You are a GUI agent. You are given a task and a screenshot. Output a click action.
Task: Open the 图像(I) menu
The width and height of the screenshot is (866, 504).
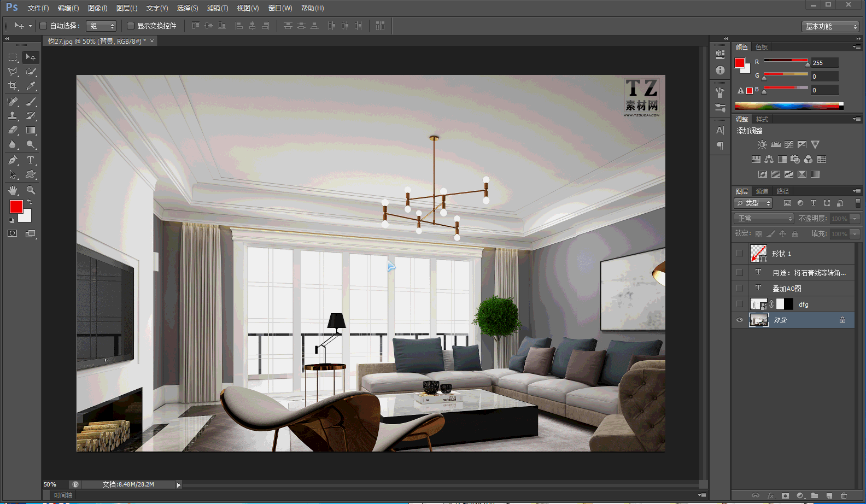[x=98, y=8]
